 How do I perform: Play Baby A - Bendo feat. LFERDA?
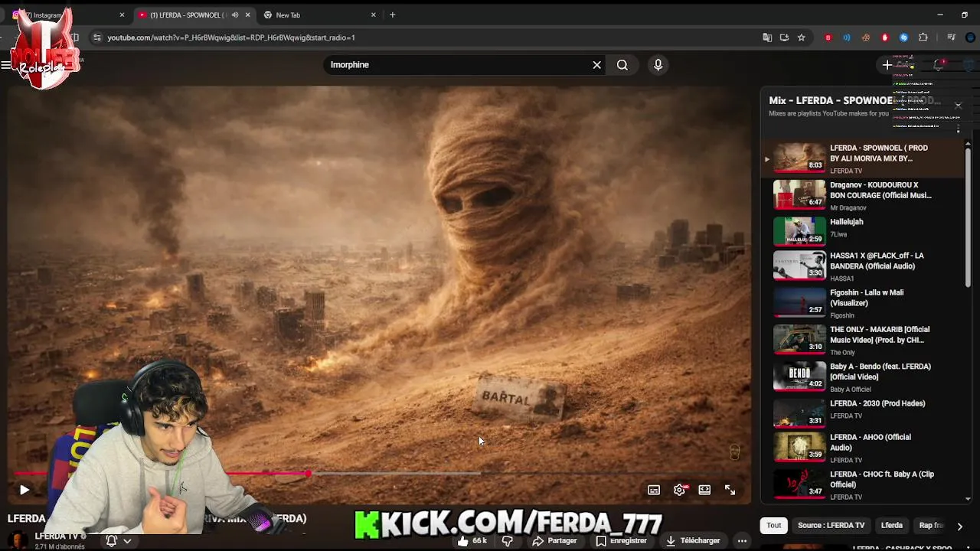point(863,377)
